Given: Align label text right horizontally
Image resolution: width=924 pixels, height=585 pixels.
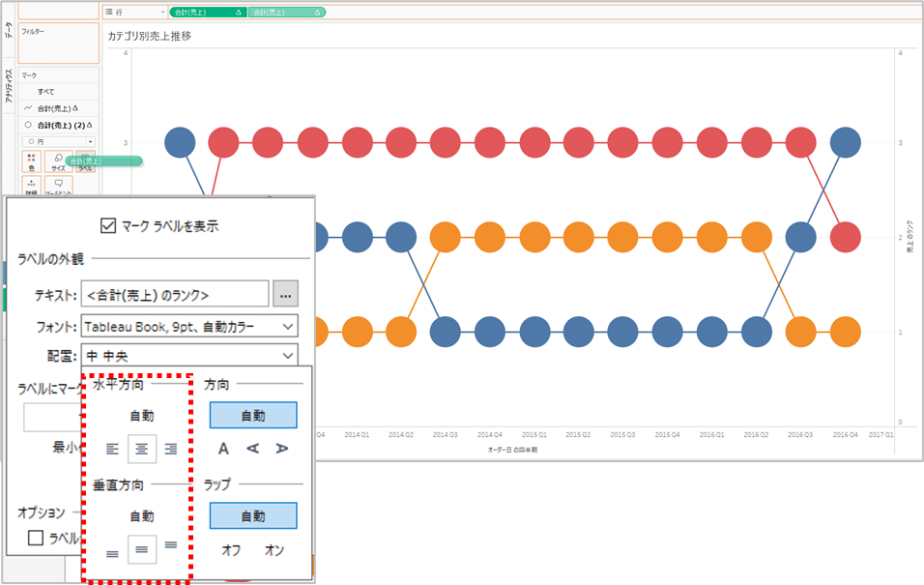Looking at the screenshot, I should pyautogui.click(x=171, y=450).
